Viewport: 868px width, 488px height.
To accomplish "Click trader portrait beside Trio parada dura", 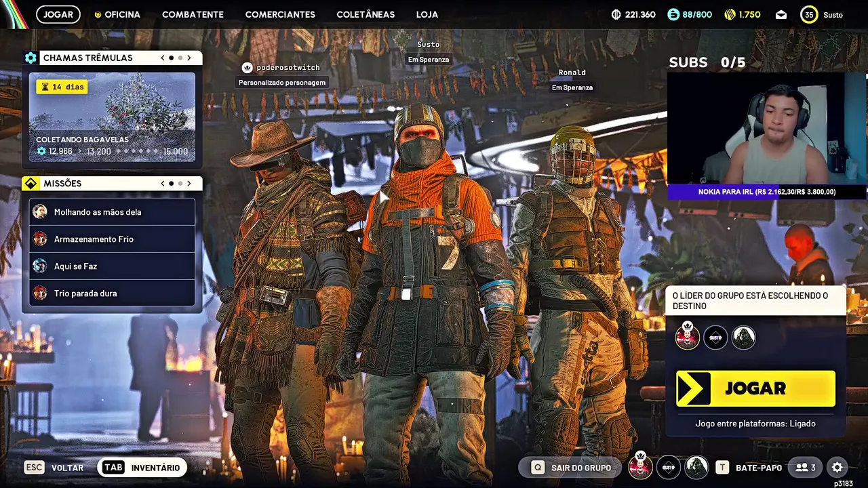I will pyautogui.click(x=40, y=293).
